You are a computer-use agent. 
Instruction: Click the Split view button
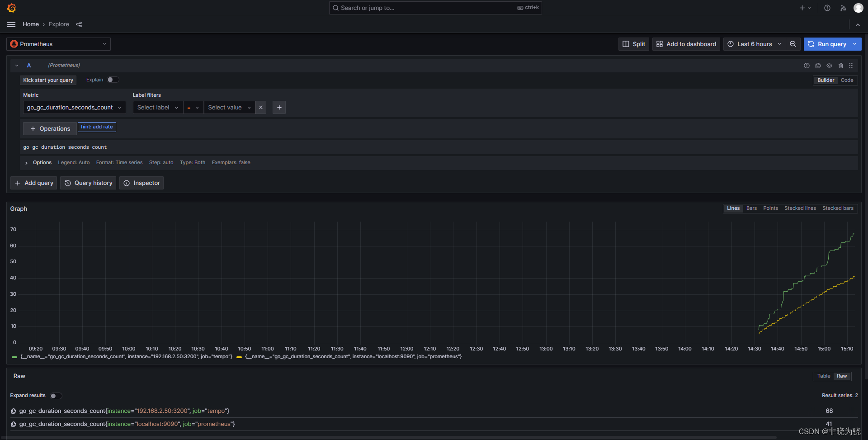pos(634,44)
